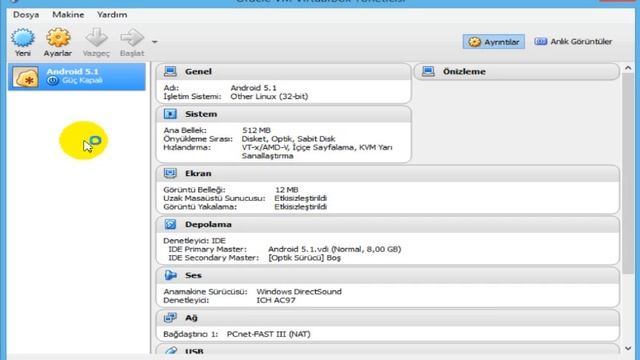Open dropdown arrow next to Başlat

click(x=155, y=42)
